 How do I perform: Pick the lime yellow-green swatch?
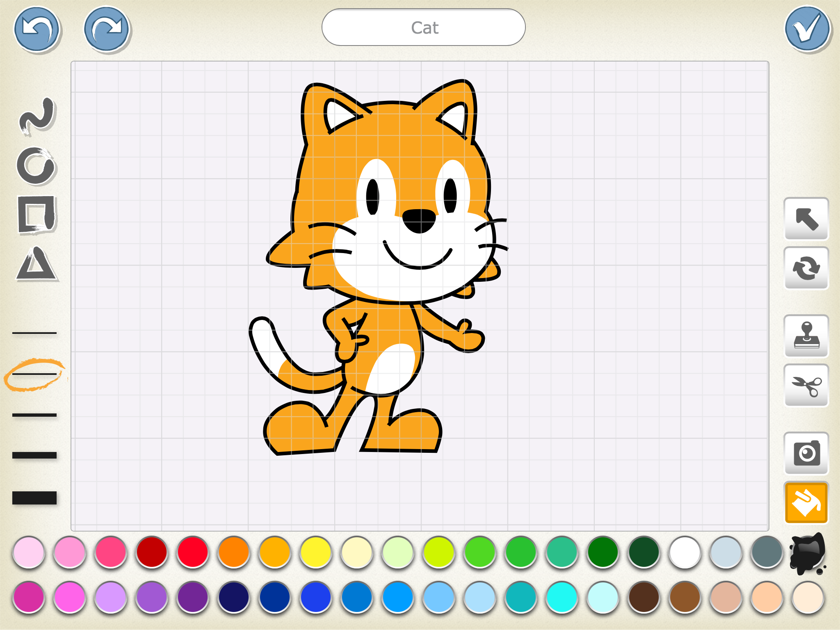click(439, 552)
